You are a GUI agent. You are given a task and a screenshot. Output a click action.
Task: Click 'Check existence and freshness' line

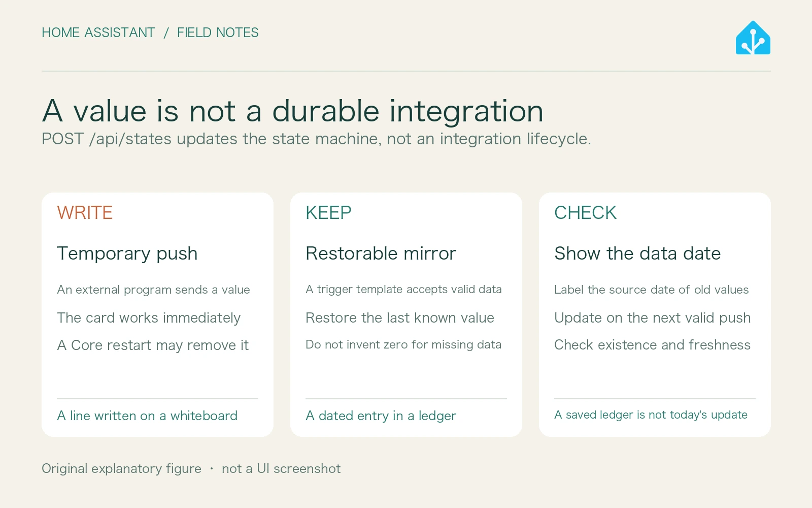click(652, 345)
